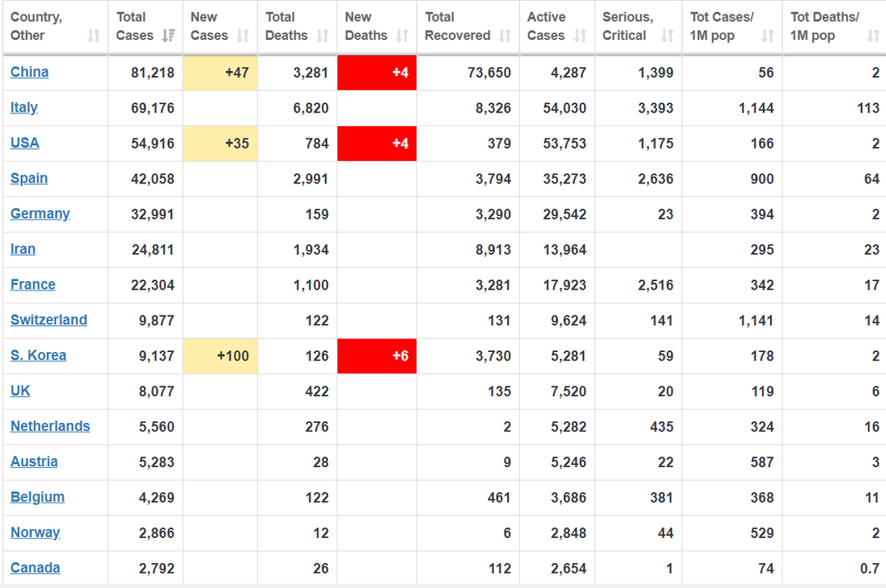Open the USA country link
This screenshot has width=886, height=588.
coord(25,143)
